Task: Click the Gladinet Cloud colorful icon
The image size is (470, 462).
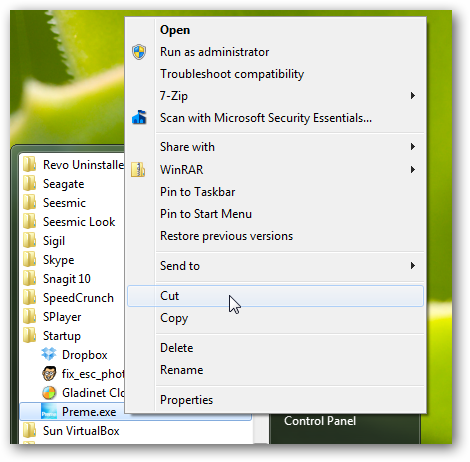Action: (49, 393)
